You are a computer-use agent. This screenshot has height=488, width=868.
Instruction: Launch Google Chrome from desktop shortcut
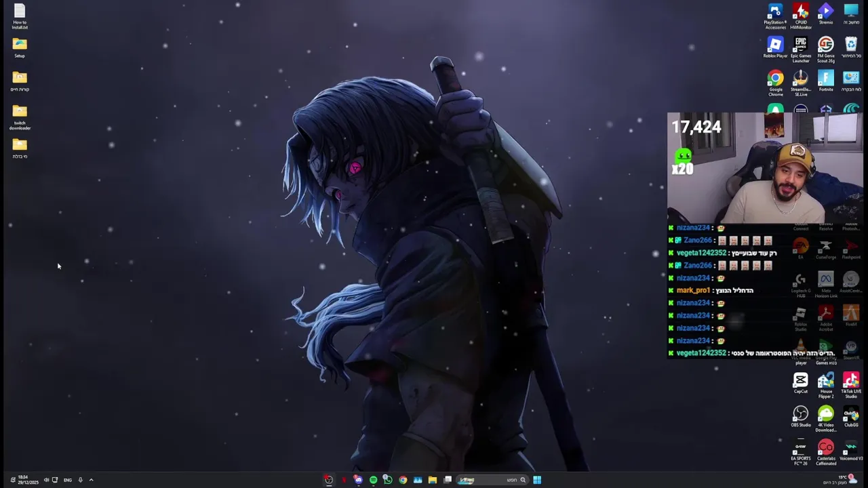pos(775,83)
